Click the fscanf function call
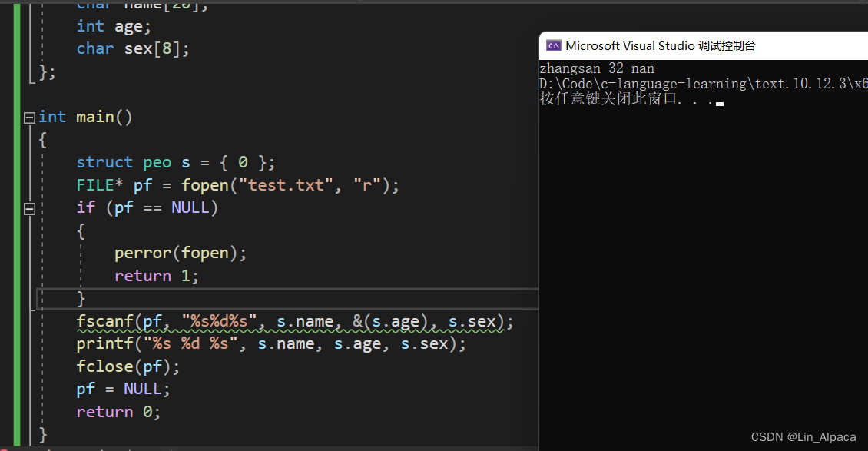The width and height of the screenshot is (868, 451). click(295, 321)
